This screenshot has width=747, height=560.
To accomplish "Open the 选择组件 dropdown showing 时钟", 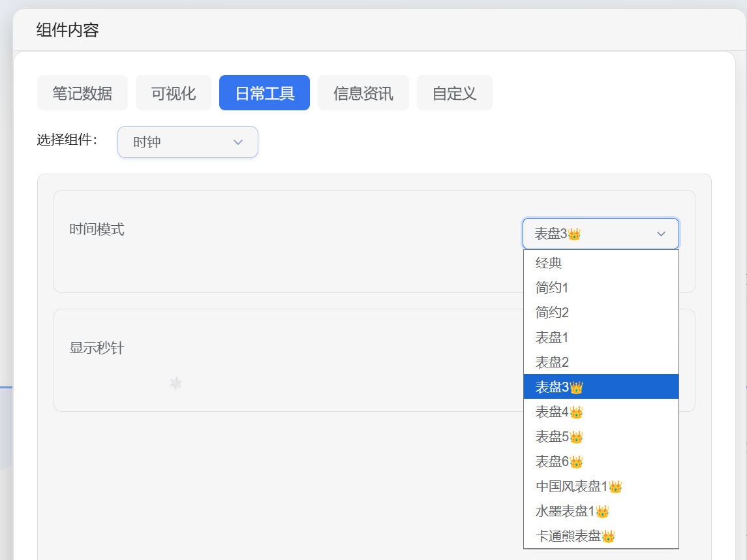I will (188, 142).
